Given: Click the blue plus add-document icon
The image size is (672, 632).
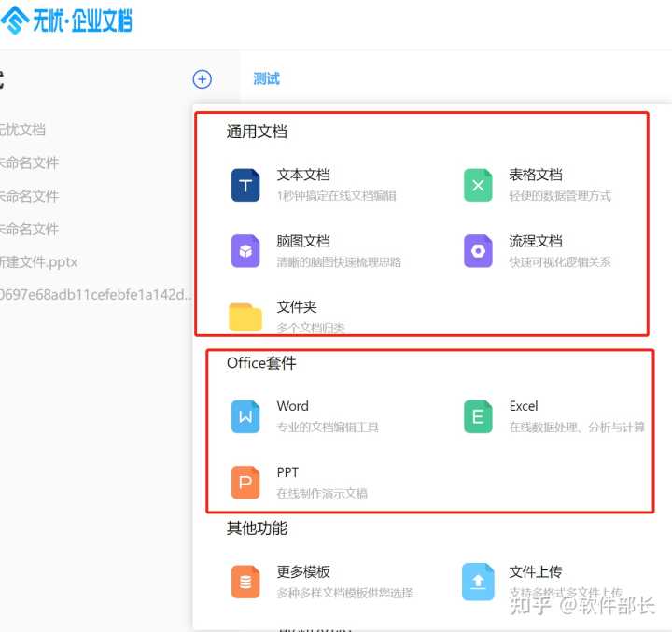Looking at the screenshot, I should click(x=202, y=79).
